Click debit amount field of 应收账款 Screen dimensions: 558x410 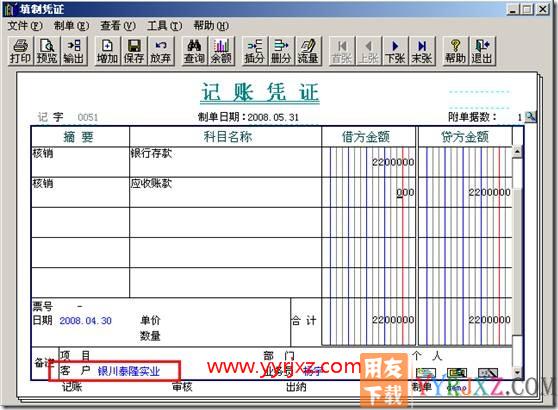point(369,192)
